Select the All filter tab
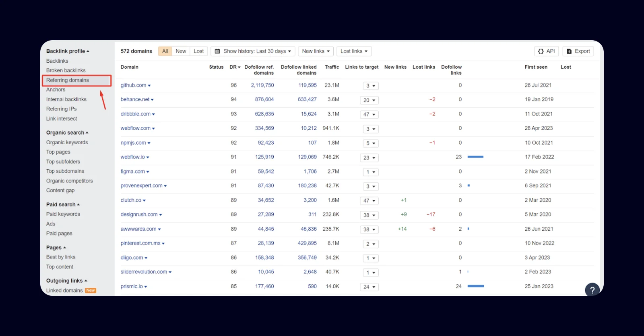 coord(165,51)
